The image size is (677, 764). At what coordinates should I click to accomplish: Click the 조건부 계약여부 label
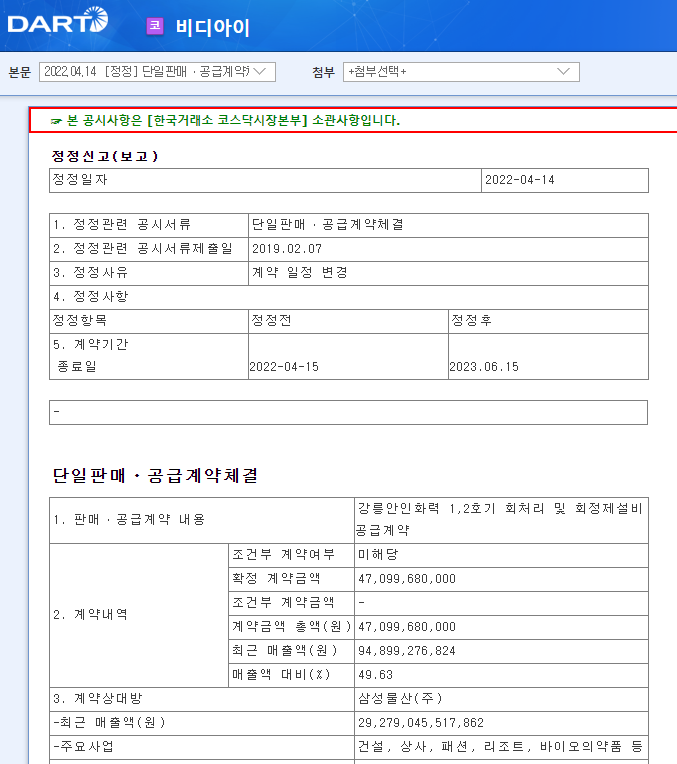coord(283,554)
